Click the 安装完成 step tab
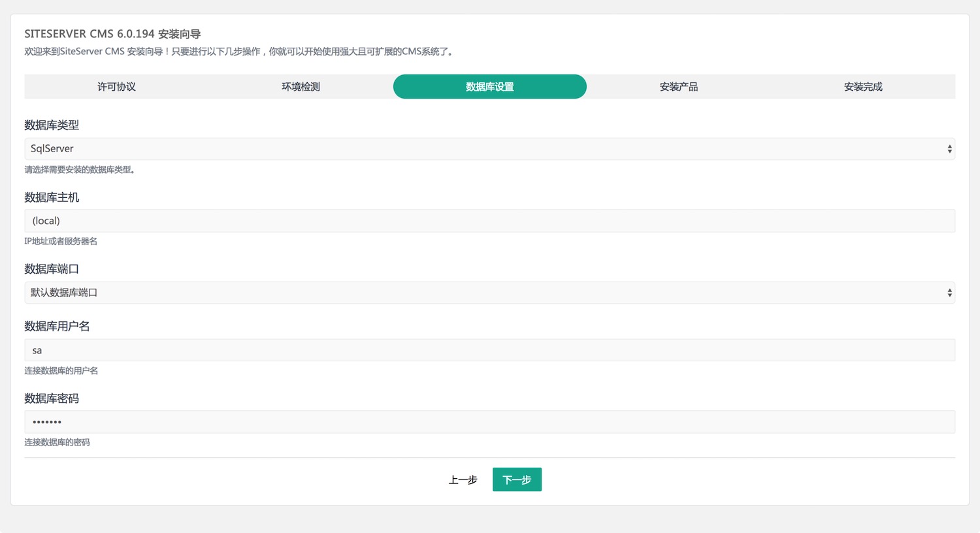The height and width of the screenshot is (533, 980). [862, 87]
